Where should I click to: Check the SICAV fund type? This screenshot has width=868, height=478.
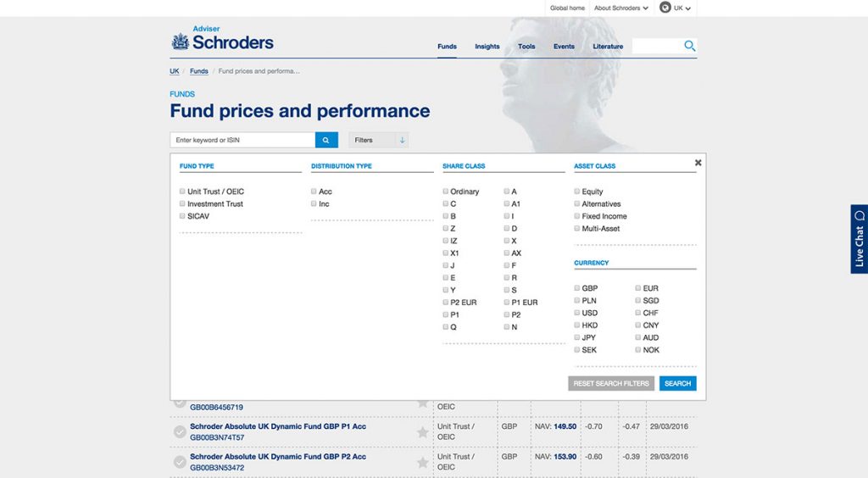(182, 216)
